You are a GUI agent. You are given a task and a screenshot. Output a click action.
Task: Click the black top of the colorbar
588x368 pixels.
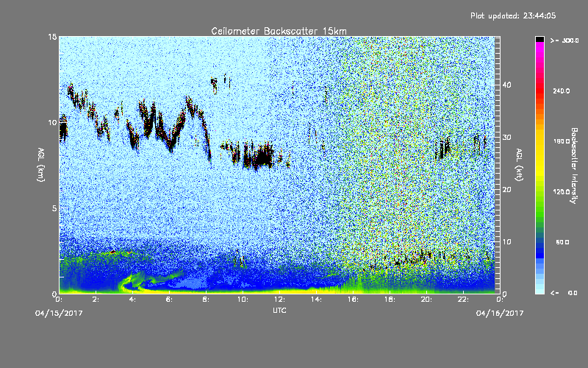(539, 39)
